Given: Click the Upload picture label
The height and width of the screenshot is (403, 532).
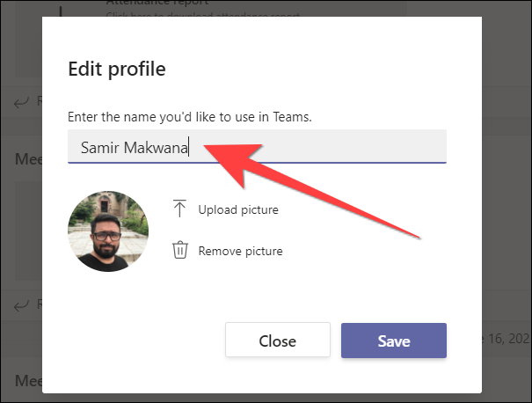Looking at the screenshot, I should (x=237, y=209).
